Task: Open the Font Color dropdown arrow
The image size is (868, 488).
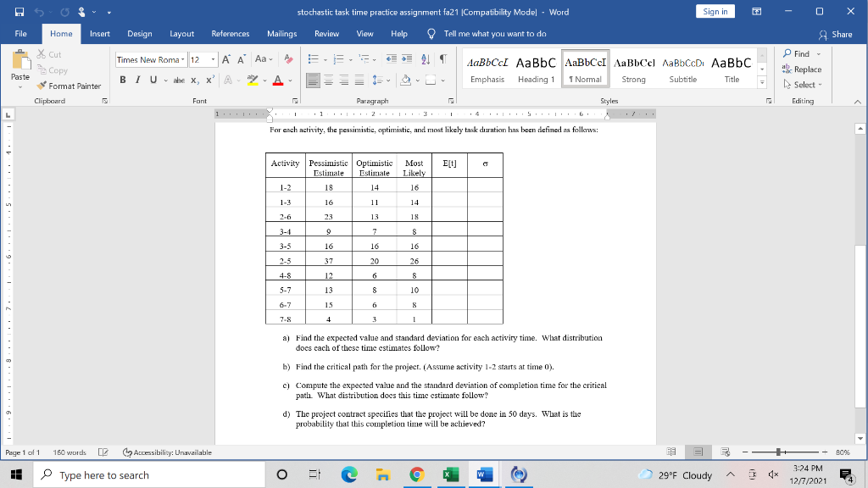Action: 289,81
